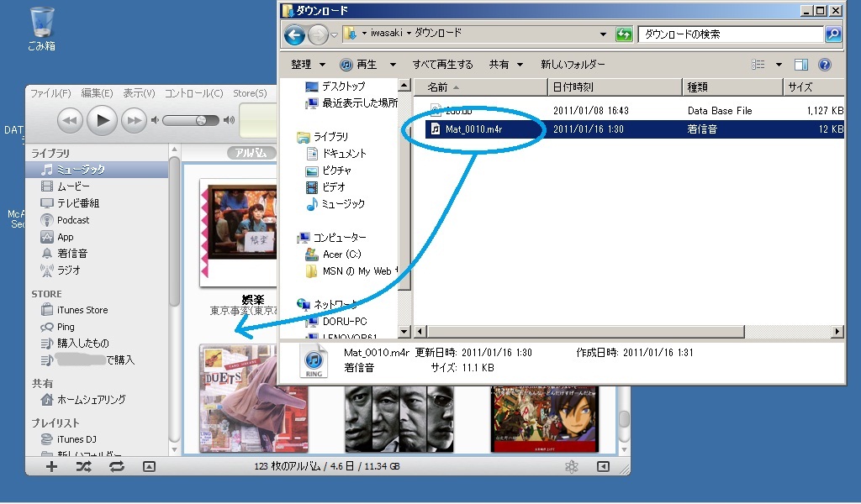Screen dimensions: 861x504
Task: Open the Recycle Bin on the desktop
Action: tap(42, 29)
